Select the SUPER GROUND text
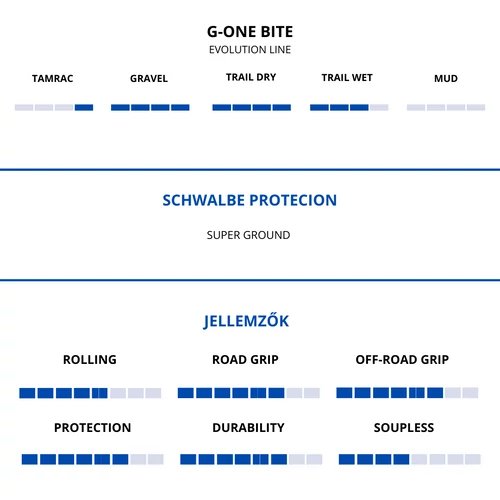 pyautogui.click(x=248, y=235)
